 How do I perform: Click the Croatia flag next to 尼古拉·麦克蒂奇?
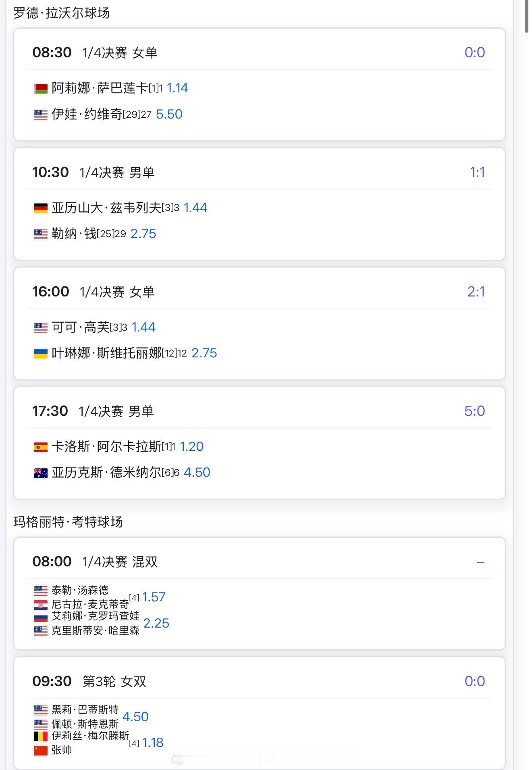pos(40,604)
